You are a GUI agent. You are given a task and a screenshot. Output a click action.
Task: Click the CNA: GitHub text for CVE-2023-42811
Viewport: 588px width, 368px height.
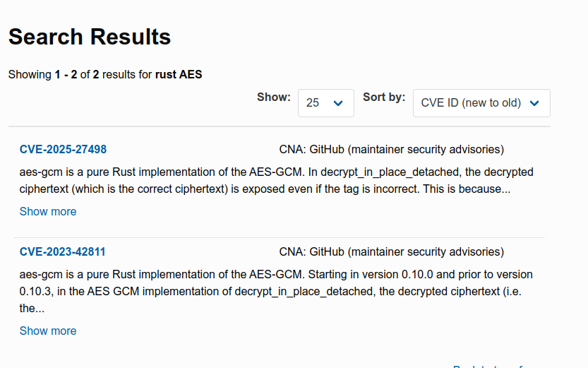391,251
